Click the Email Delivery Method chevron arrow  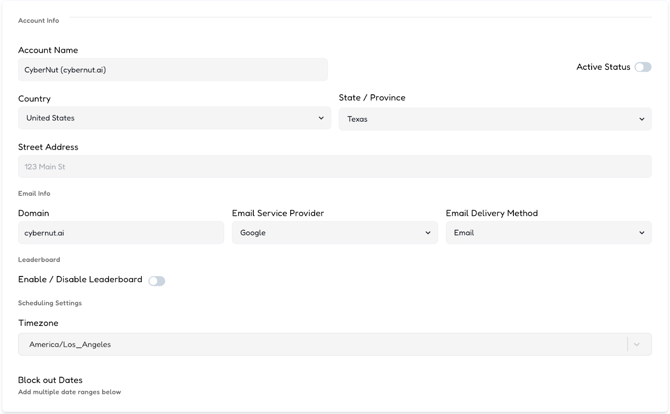pos(641,233)
